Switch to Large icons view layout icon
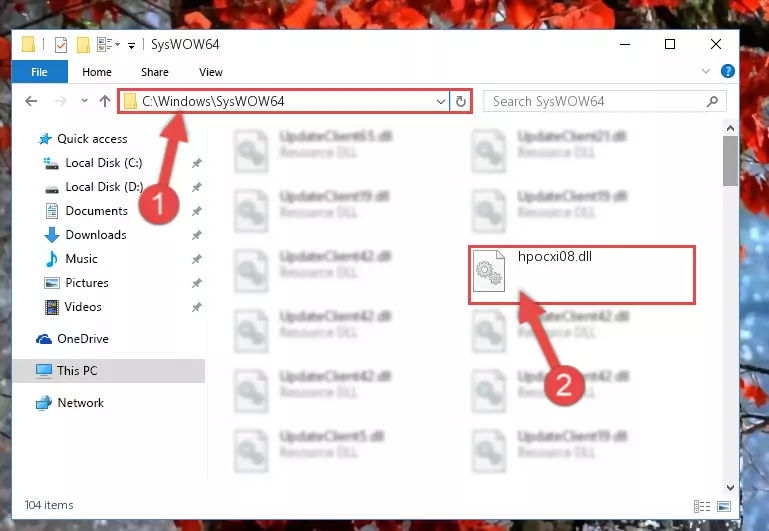Viewport: 769px width, 531px height. coord(724,506)
